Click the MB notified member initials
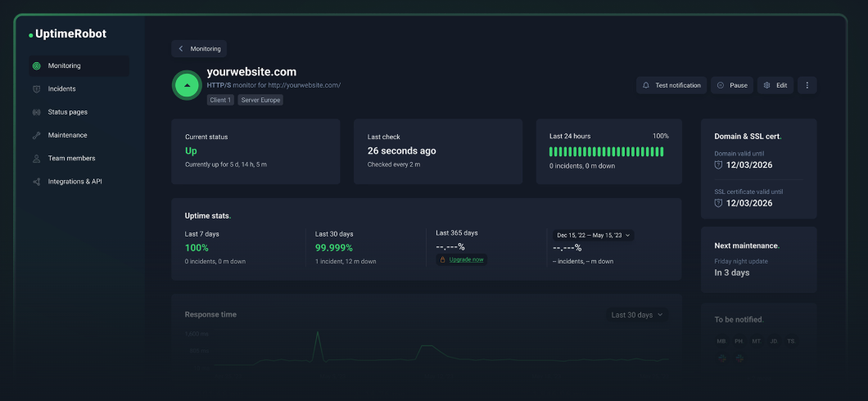 tap(721, 341)
